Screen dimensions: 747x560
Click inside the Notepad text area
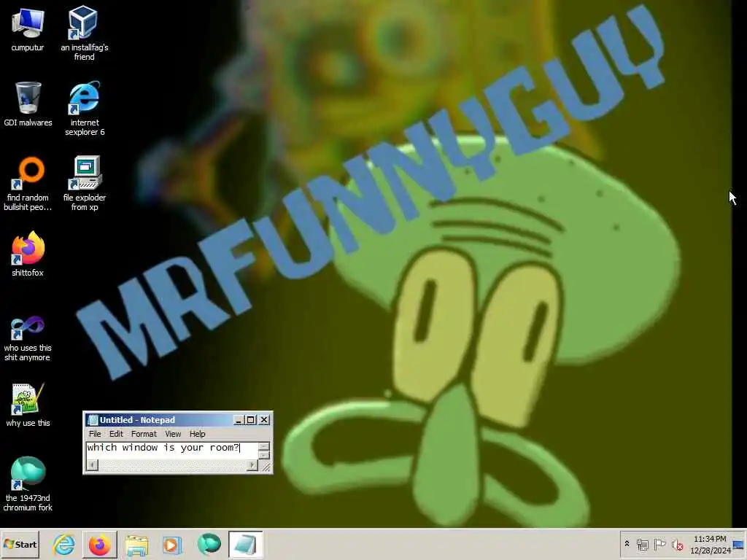pyautogui.click(x=171, y=451)
